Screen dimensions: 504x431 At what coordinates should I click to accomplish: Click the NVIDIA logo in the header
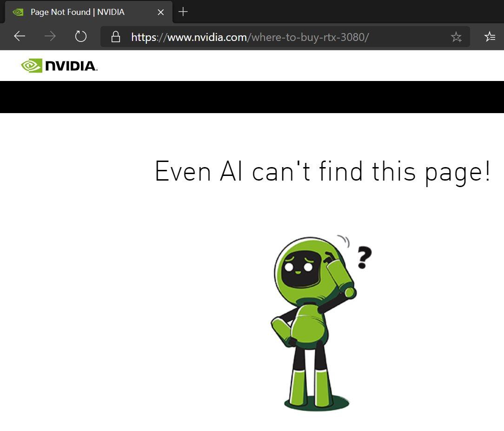pos(59,66)
